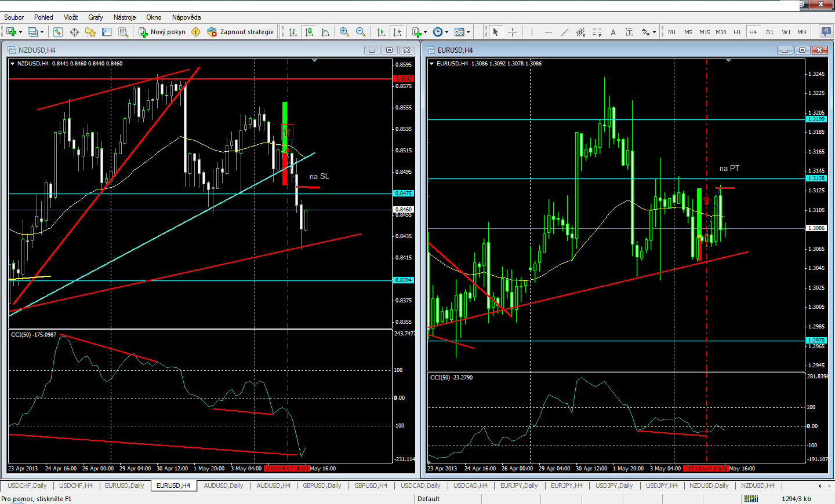This screenshot has height=504, width=835.
Task: Enable the H1 timeframe button
Action: click(x=737, y=32)
